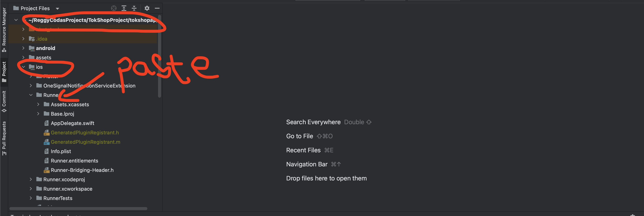Open the Project Files view dropdown
The width and height of the screenshot is (644, 216).
[57, 8]
